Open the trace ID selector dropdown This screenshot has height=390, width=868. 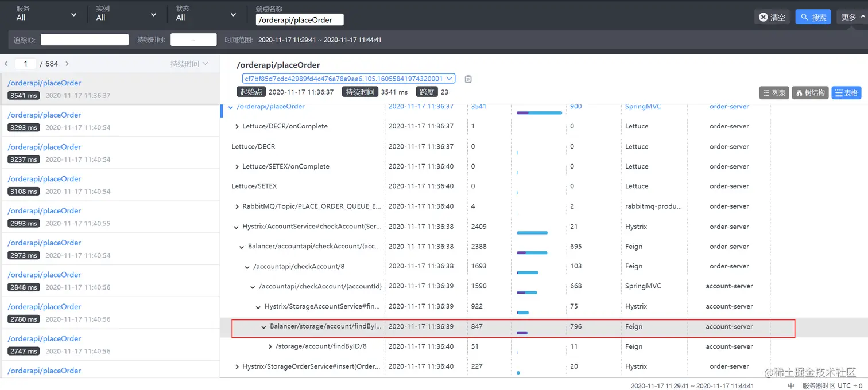[348, 79]
